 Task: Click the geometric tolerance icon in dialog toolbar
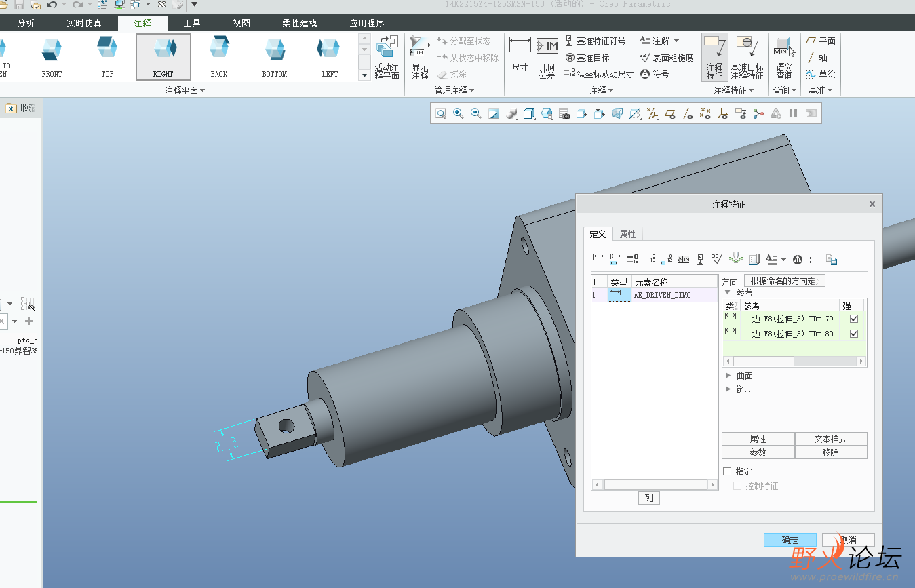(684, 259)
